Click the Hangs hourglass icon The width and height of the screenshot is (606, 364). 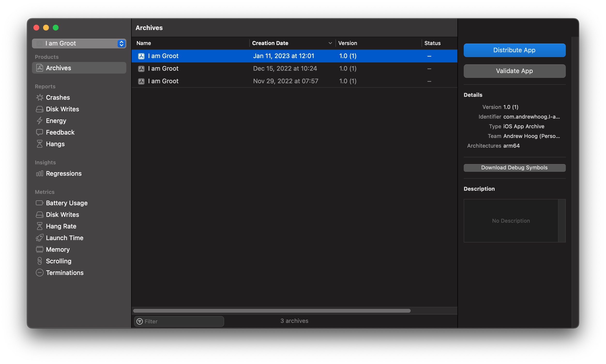[39, 144]
